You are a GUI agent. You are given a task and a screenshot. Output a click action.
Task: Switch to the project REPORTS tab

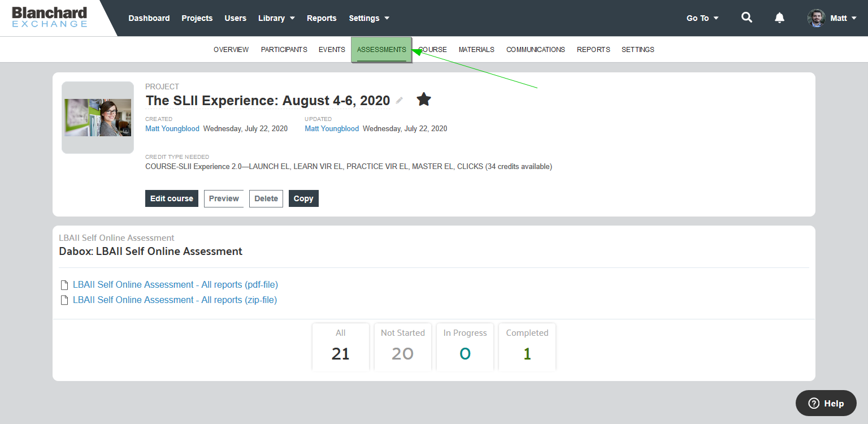pyautogui.click(x=593, y=50)
